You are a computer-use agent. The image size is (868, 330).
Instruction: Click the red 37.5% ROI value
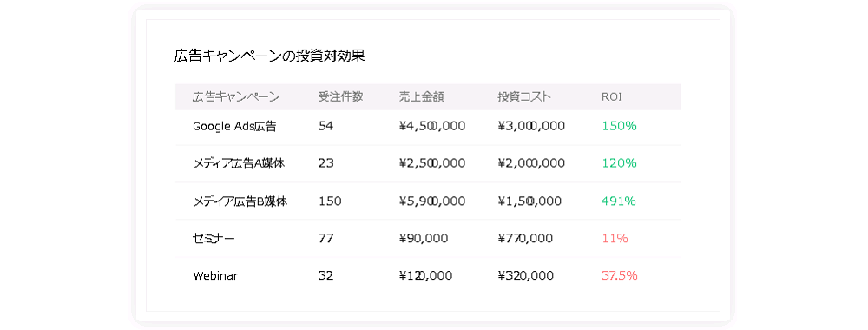(x=620, y=276)
